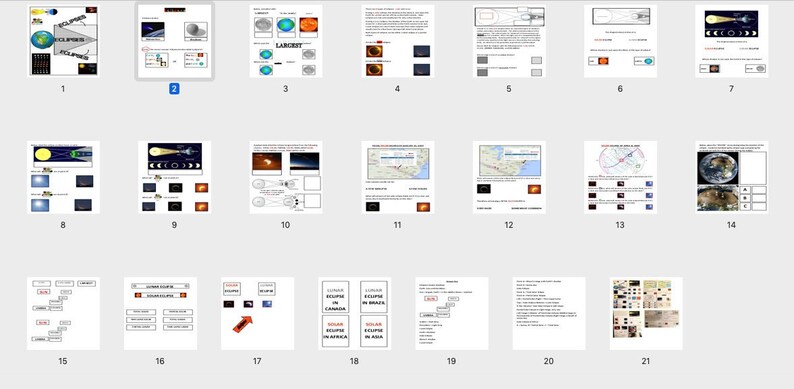Image resolution: width=794 pixels, height=389 pixels.
Task: Click the slide number label 1
Action: (x=63, y=89)
